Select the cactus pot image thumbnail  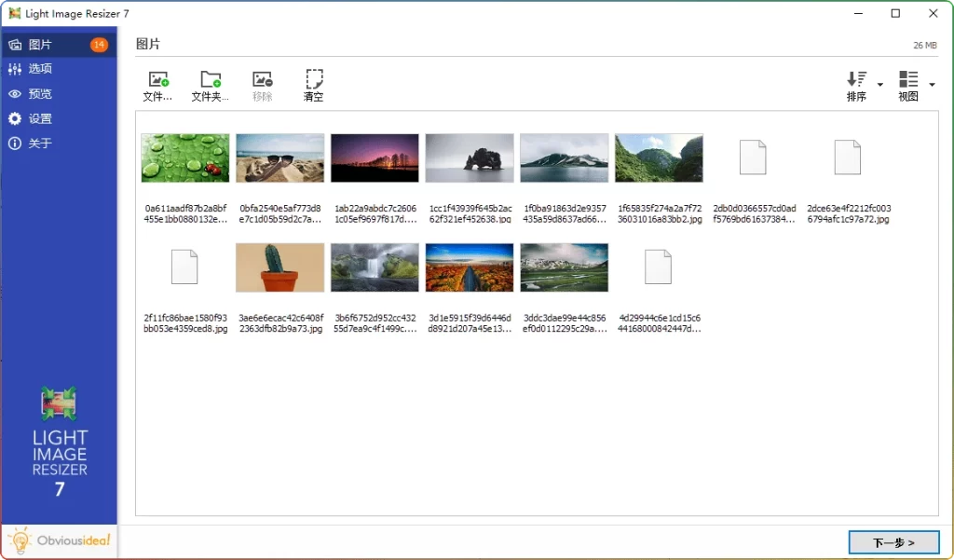(x=279, y=266)
